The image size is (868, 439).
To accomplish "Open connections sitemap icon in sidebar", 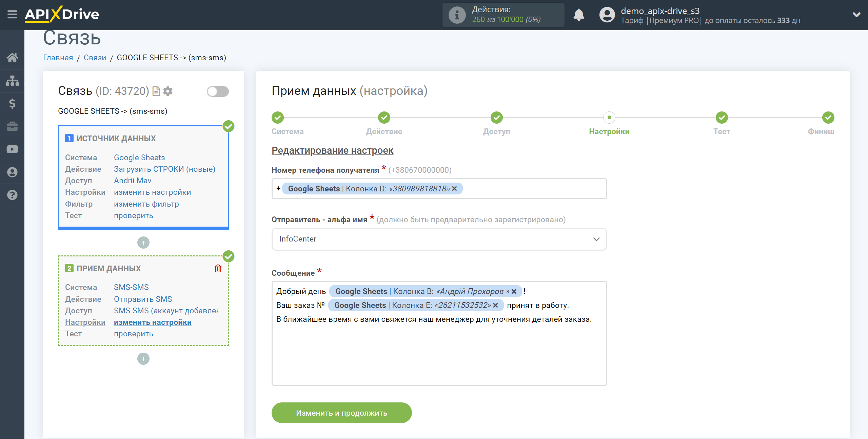I will click(12, 81).
